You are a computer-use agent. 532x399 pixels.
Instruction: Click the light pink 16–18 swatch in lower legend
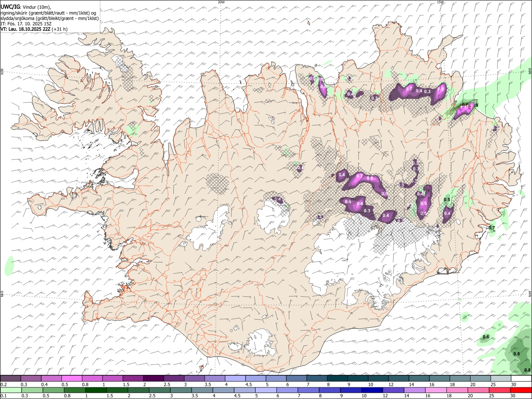point(436,390)
